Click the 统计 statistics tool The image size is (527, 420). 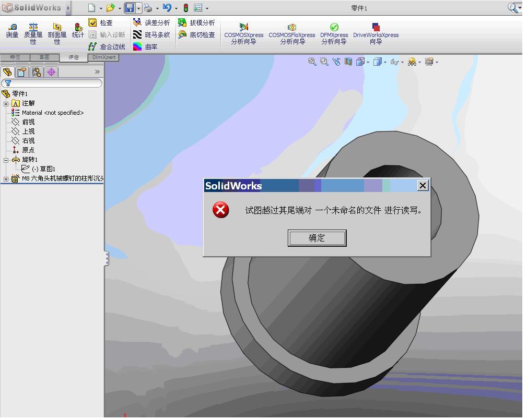pos(78,31)
